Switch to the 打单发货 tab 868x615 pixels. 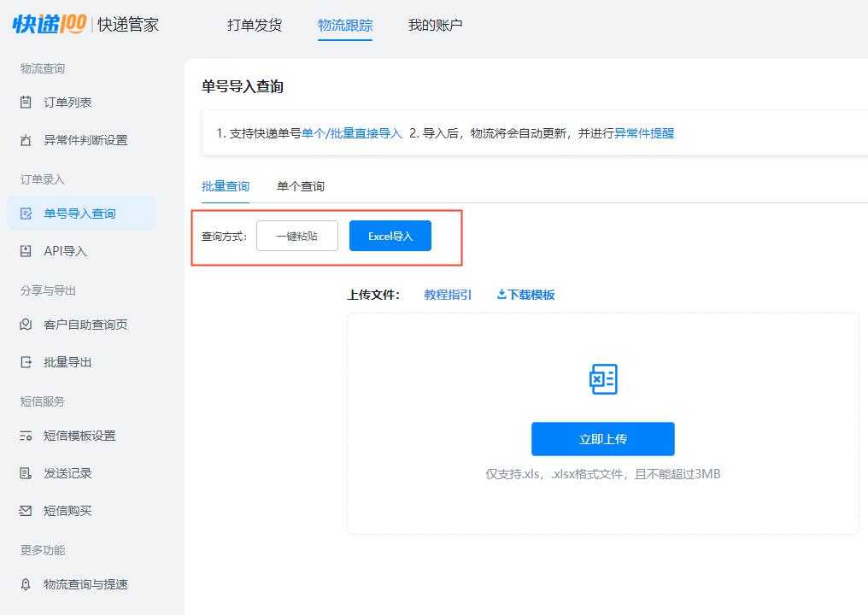[254, 25]
